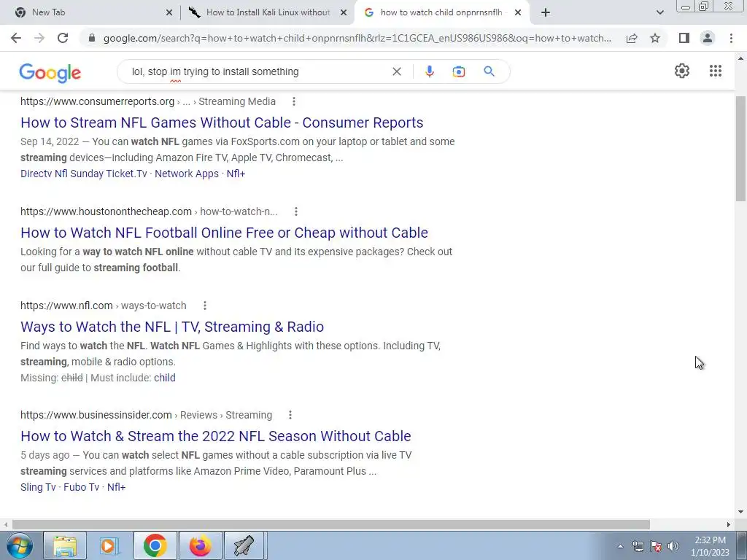Launch Windows Explorer from the taskbar

[x=65, y=545]
